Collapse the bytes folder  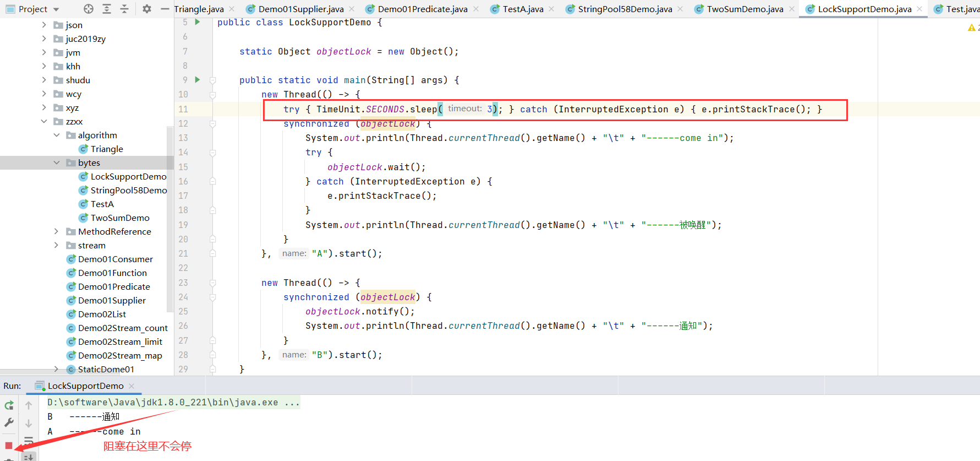click(x=57, y=162)
